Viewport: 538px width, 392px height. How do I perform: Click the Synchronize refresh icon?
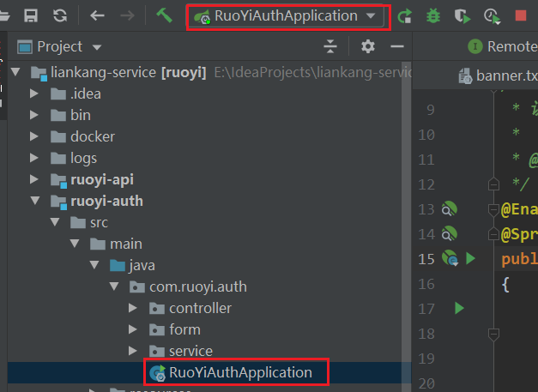(60, 15)
